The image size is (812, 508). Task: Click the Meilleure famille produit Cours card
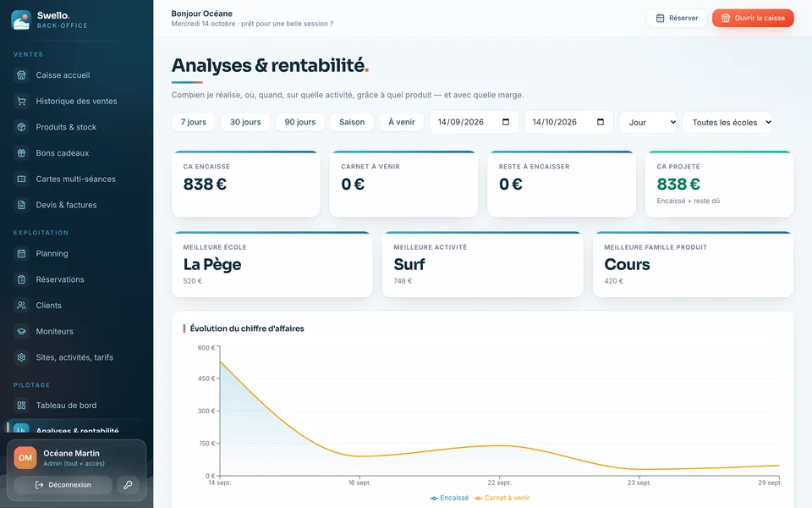click(694, 264)
